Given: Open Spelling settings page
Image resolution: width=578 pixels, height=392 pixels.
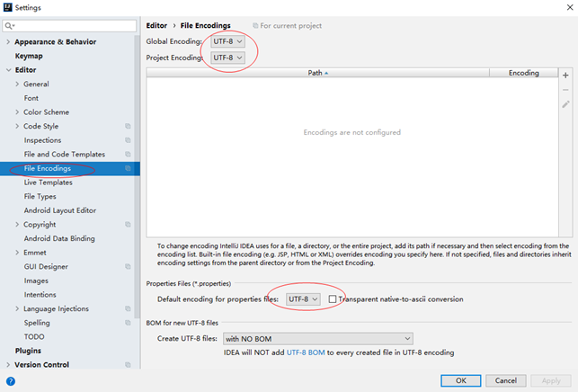Looking at the screenshot, I should click(37, 323).
